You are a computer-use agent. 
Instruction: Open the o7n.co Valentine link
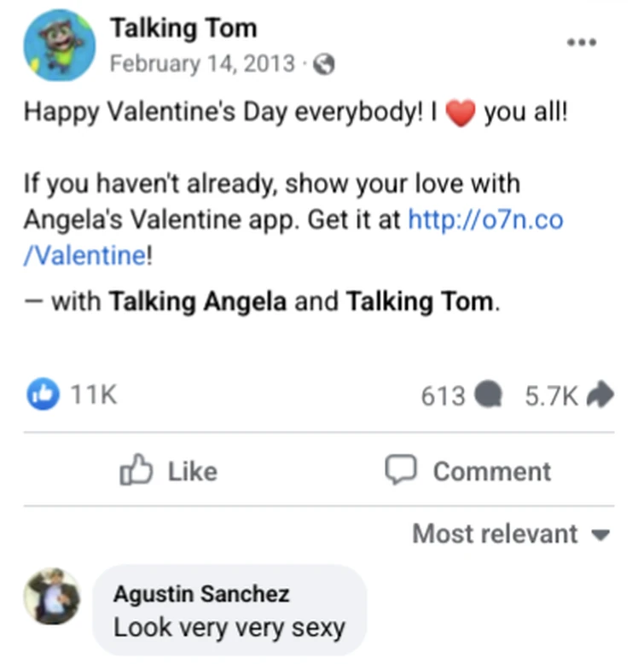pos(485,219)
